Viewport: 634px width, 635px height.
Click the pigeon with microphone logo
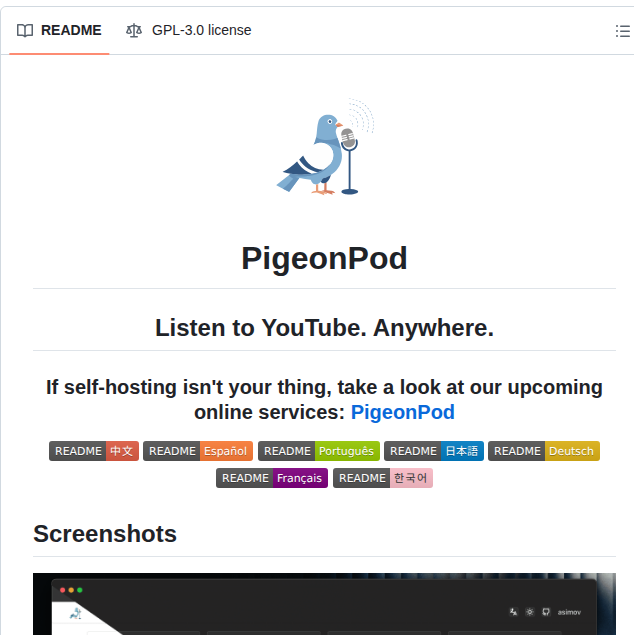click(x=325, y=147)
